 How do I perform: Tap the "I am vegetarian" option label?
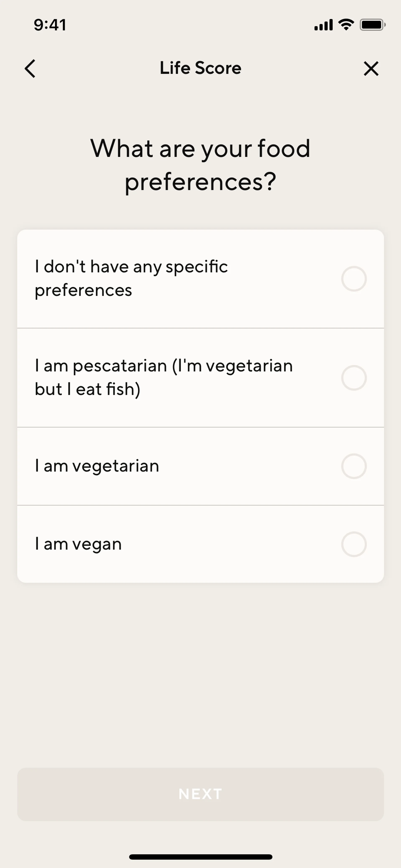(97, 466)
